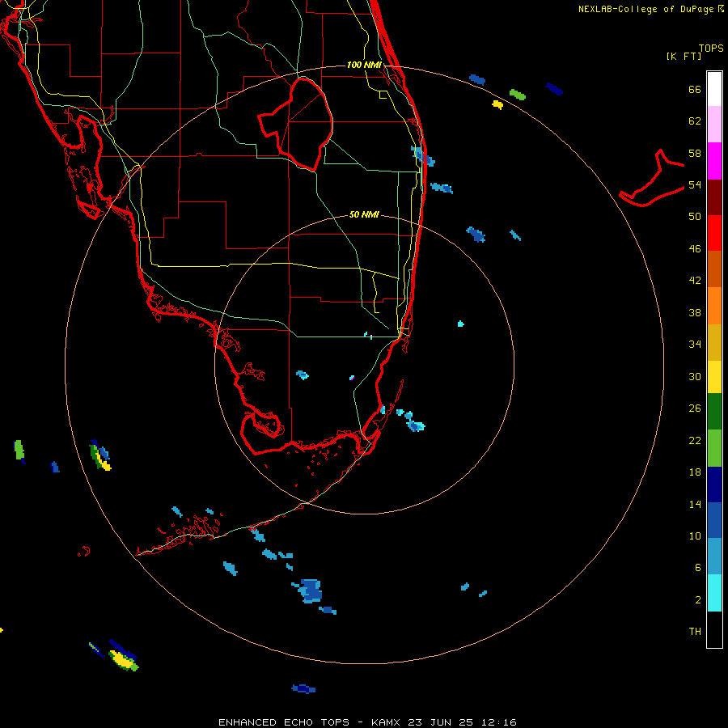The image size is (728, 728).
Task: Select legend value 42
Action: pyautogui.click(x=695, y=281)
